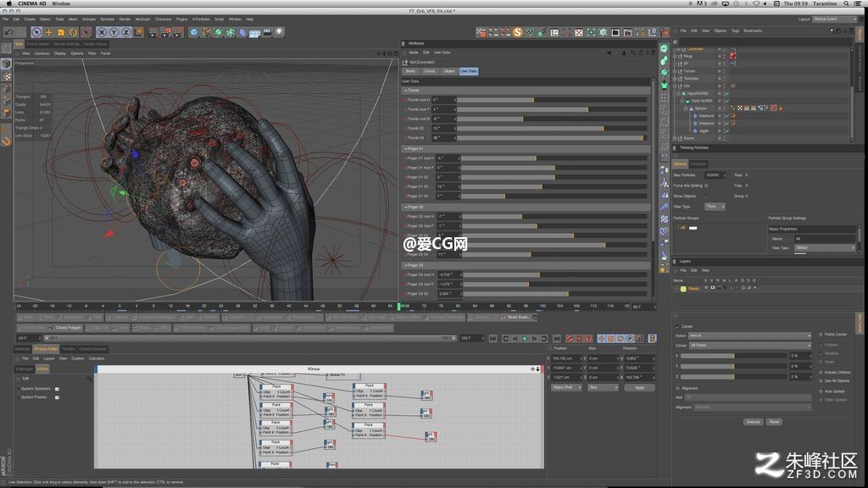The image size is (868, 488).
Task: Click the green figure icon beside Attributes panel
Action: (x=664, y=86)
